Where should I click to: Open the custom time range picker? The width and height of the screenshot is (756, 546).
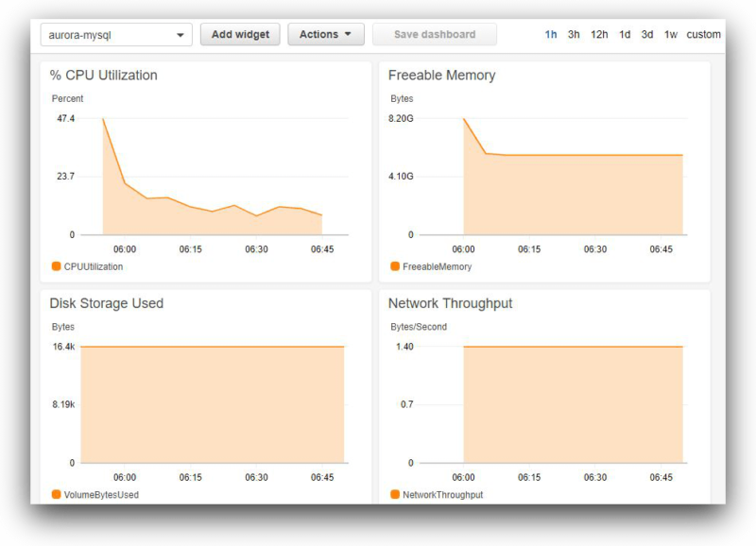click(704, 34)
